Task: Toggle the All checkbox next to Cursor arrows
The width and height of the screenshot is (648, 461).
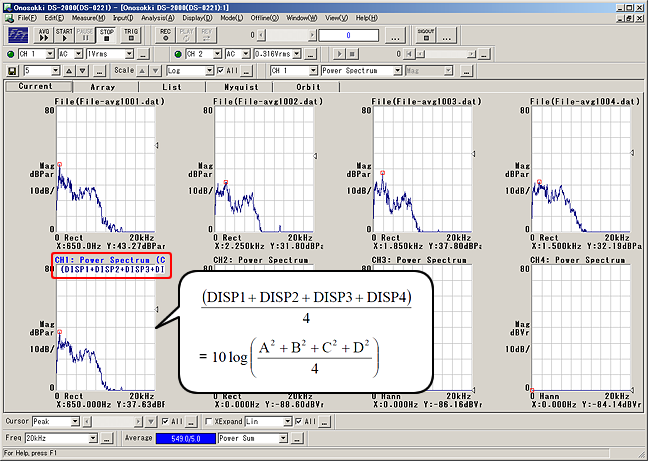Action: [165, 421]
